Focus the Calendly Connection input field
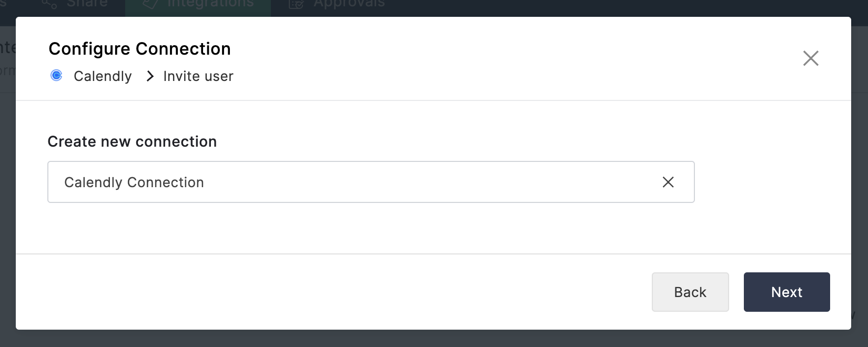868x347 pixels. pyautogui.click(x=342, y=182)
